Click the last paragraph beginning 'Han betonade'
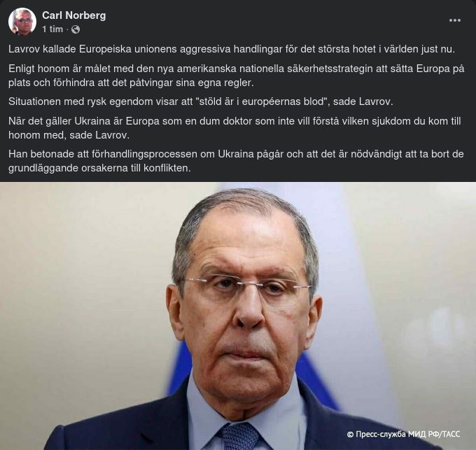Viewport: 476px width, 450px height. pyautogui.click(x=236, y=161)
